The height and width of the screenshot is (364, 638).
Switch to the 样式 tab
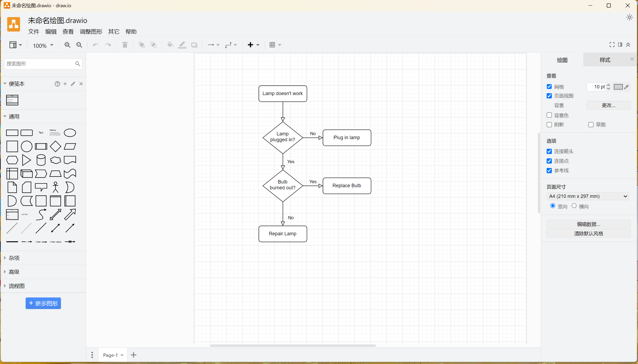pyautogui.click(x=605, y=60)
